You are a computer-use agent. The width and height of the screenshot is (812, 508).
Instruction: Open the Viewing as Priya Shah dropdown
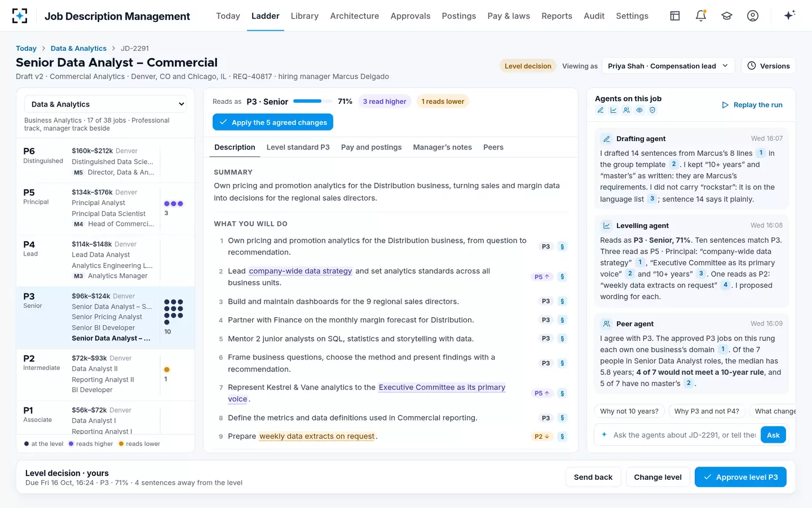point(668,66)
